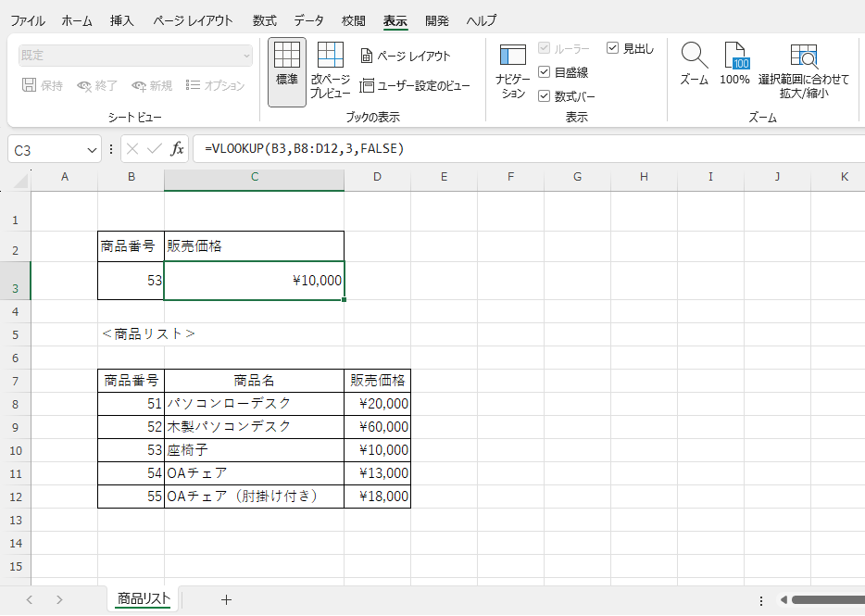The width and height of the screenshot is (865, 616).
Task: Select the ¥20,000 price cell
Action: [377, 404]
